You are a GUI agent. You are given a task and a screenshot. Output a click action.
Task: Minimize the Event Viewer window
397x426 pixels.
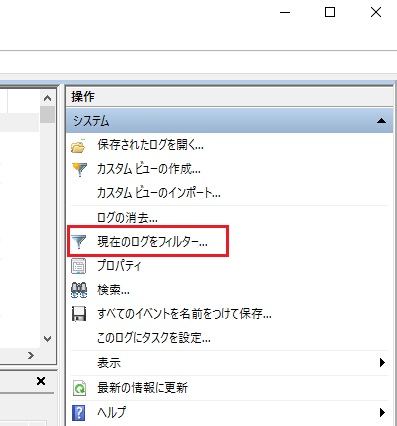coord(285,13)
